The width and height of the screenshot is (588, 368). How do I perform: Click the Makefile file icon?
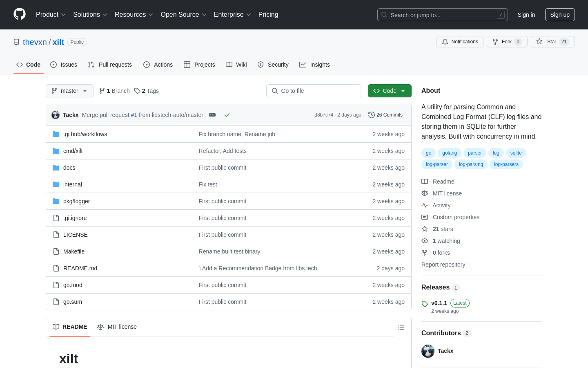click(56, 251)
